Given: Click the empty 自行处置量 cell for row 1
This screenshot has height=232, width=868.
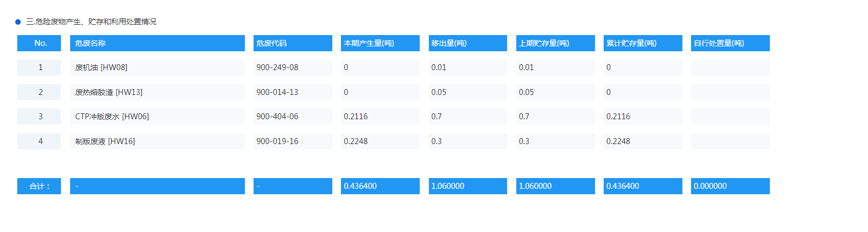Looking at the screenshot, I should [730, 67].
